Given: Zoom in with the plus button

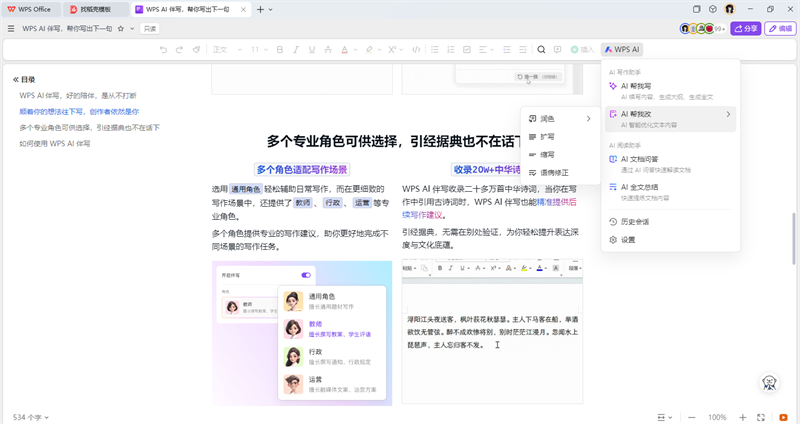Looking at the screenshot, I should coord(743,417).
